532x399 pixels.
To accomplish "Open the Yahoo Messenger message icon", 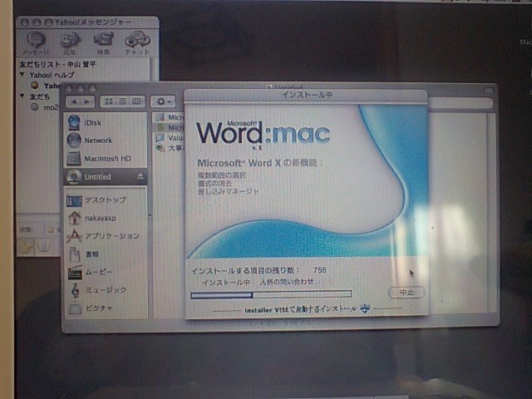I will click(x=36, y=43).
